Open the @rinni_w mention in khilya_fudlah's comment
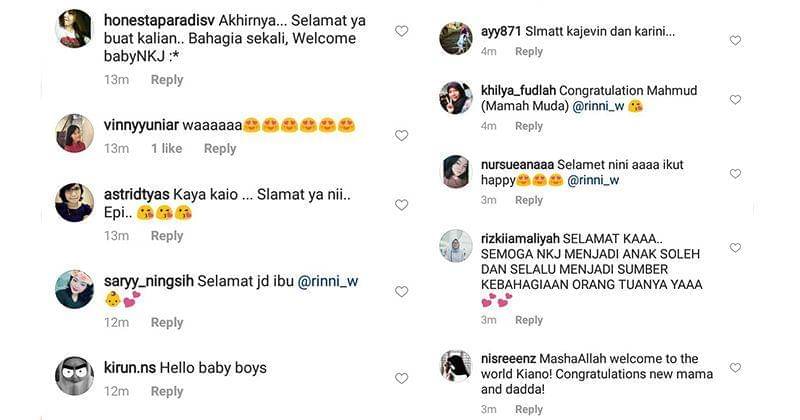Viewport: 800px width, 420px height. click(593, 106)
